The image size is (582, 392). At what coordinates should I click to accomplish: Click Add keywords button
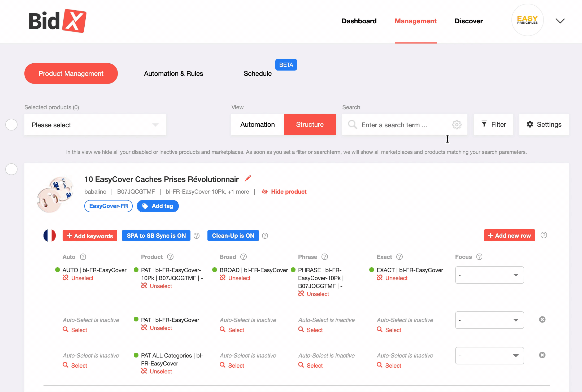(x=90, y=236)
